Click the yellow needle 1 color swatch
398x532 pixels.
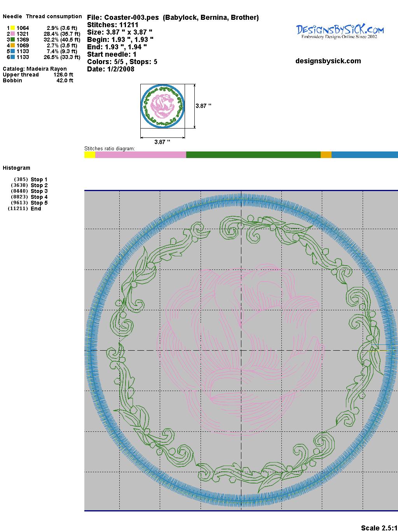(x=12, y=28)
